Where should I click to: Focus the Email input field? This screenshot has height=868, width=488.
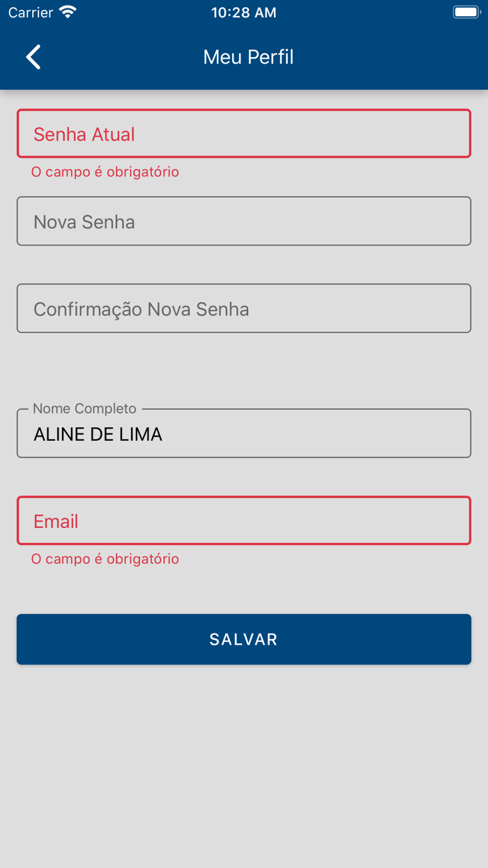click(x=244, y=521)
